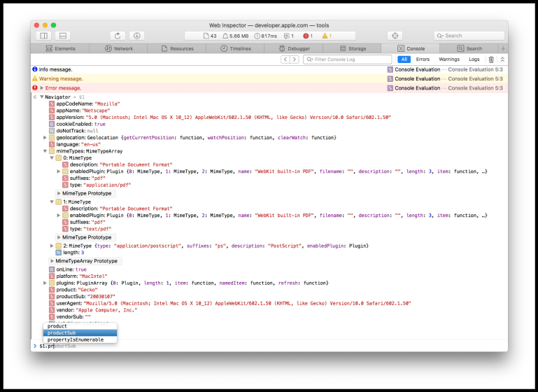Switch to the Resources tab

pyautogui.click(x=177, y=48)
